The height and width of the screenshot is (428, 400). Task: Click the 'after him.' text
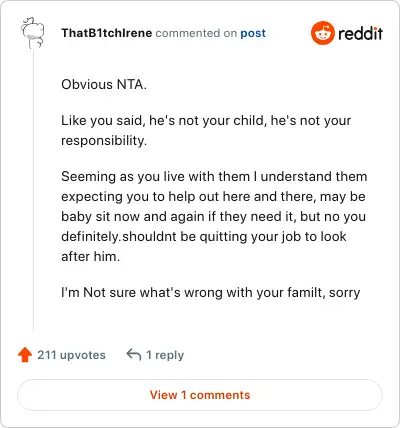90,257
